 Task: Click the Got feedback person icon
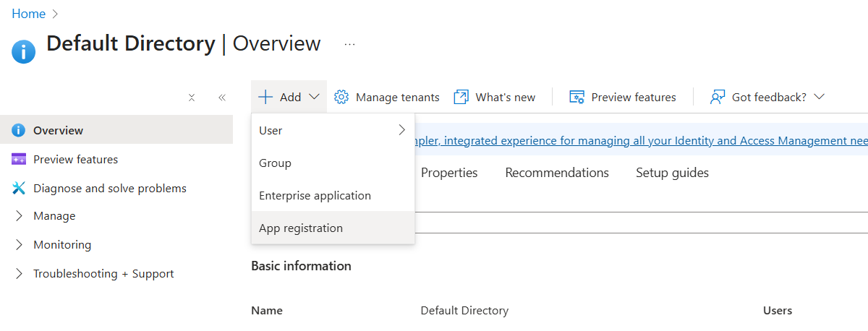click(x=718, y=97)
